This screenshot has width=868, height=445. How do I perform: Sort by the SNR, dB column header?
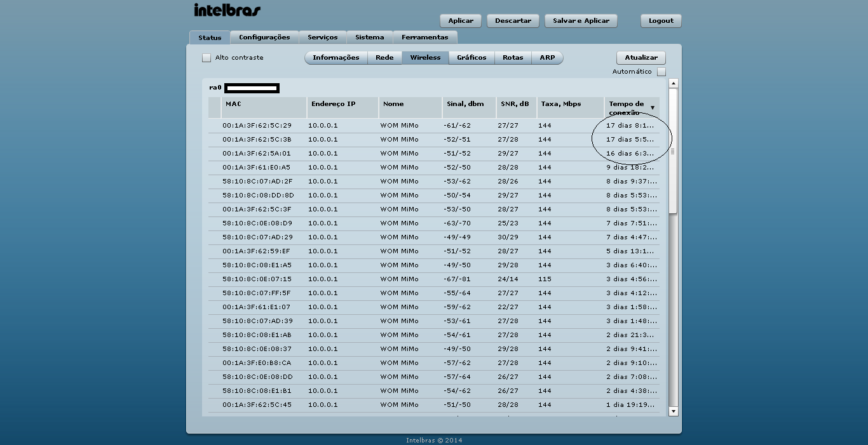coord(517,107)
